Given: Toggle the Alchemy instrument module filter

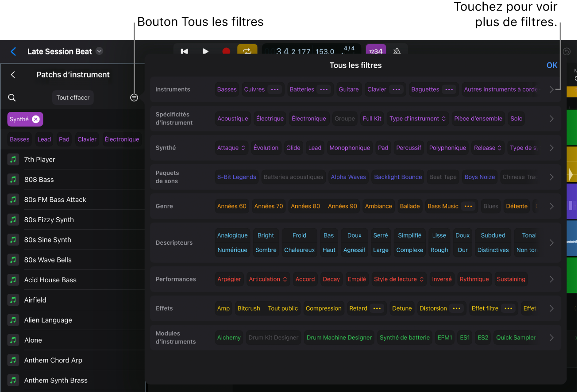Looking at the screenshot, I should [229, 338].
